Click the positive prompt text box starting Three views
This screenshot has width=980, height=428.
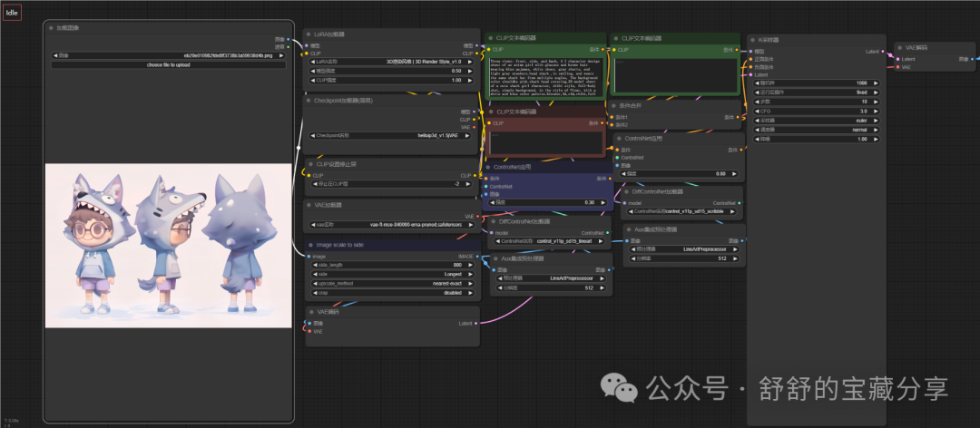tap(545, 77)
